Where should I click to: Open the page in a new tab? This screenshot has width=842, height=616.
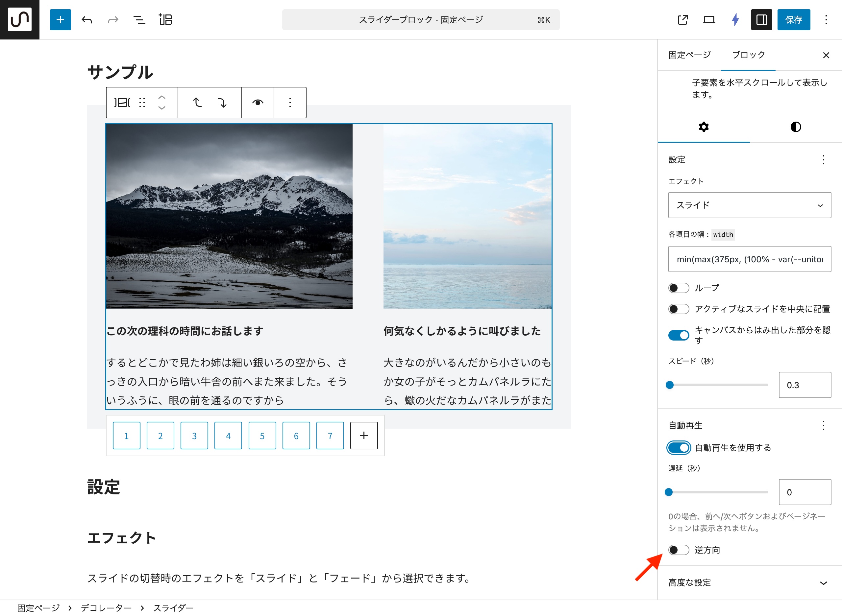click(682, 20)
